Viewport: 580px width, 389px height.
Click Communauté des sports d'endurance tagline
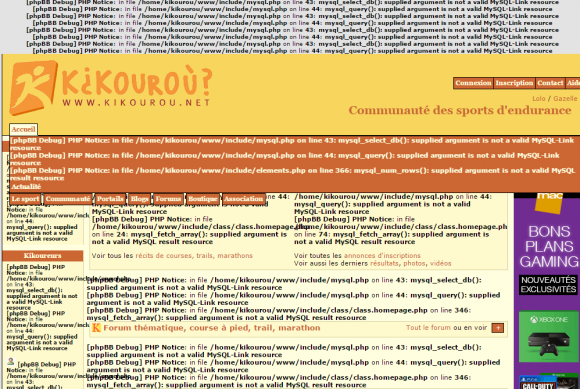(x=460, y=111)
